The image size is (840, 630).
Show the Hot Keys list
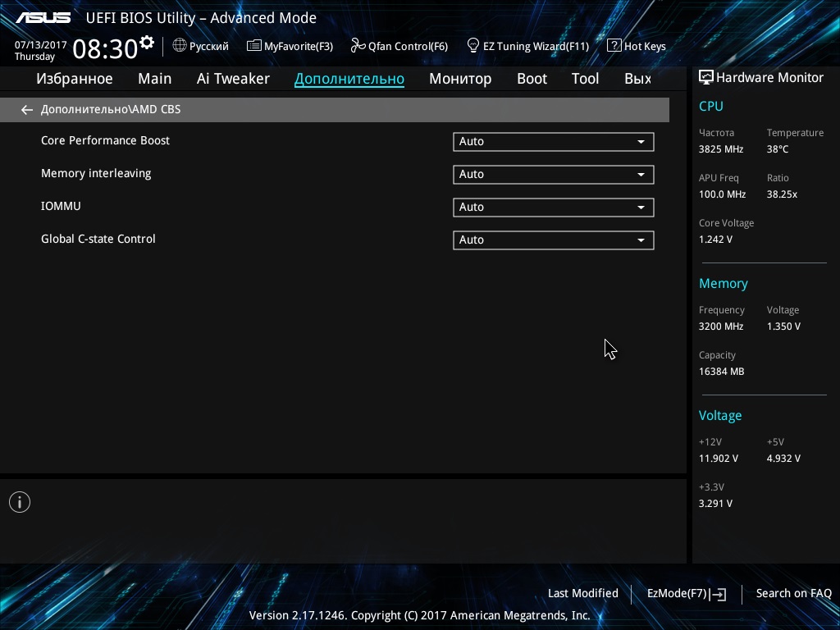coord(637,46)
